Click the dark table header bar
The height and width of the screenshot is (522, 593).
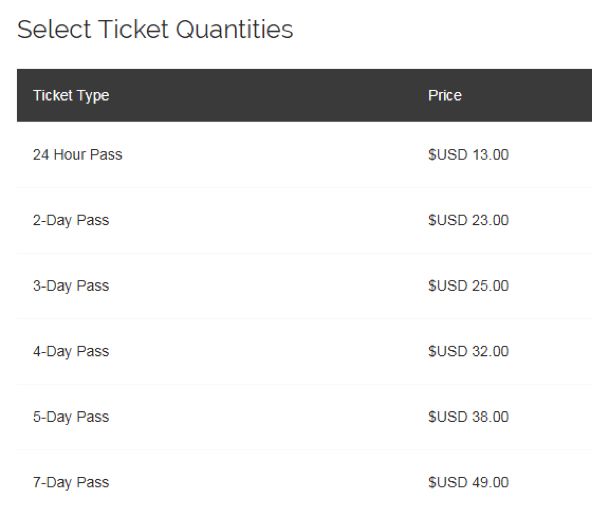[x=304, y=95]
